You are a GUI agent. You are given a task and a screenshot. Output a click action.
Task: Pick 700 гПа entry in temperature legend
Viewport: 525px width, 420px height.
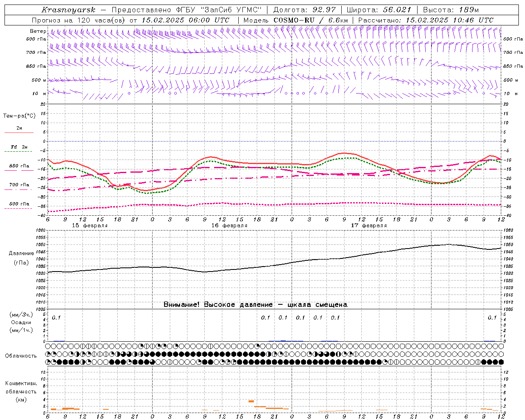click(19, 185)
